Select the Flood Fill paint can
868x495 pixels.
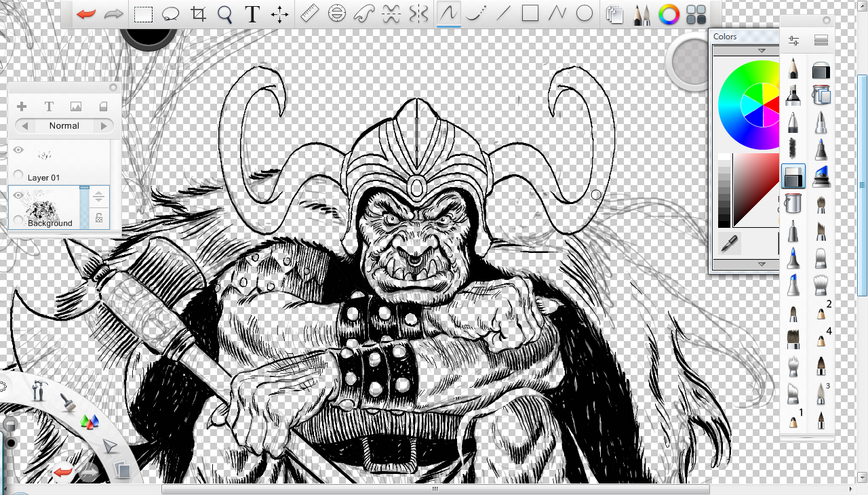tap(793, 203)
